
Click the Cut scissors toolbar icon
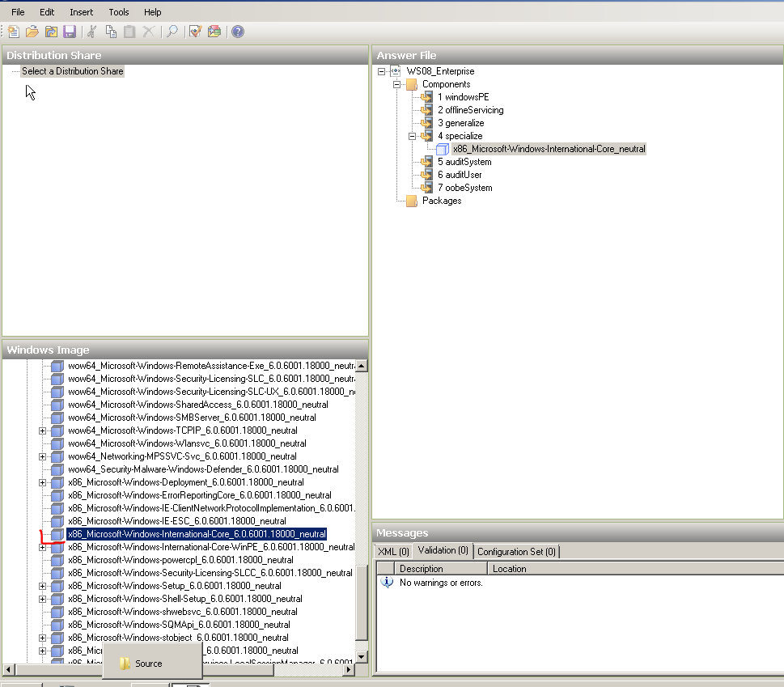[x=92, y=32]
